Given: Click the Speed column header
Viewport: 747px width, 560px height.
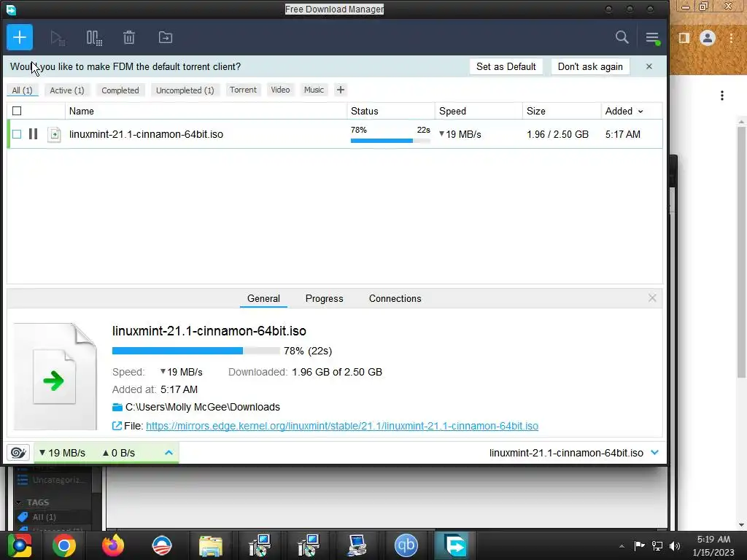Looking at the screenshot, I should [479, 111].
